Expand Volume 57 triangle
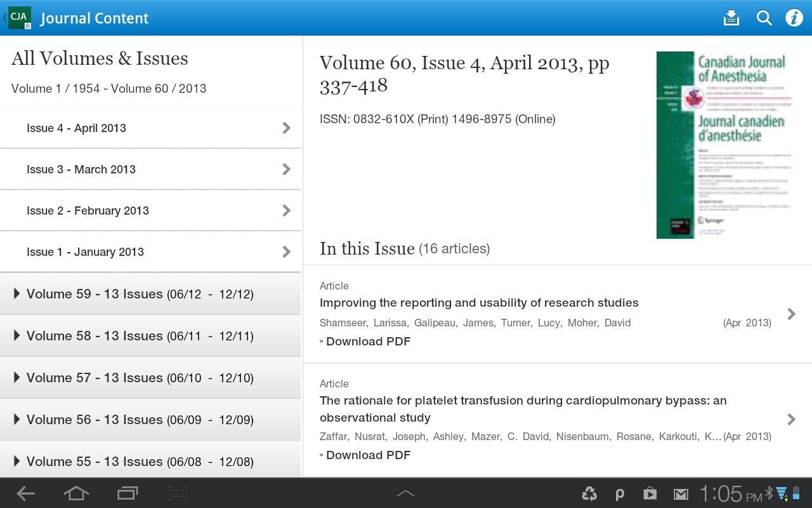The image size is (812, 508). tap(16, 377)
